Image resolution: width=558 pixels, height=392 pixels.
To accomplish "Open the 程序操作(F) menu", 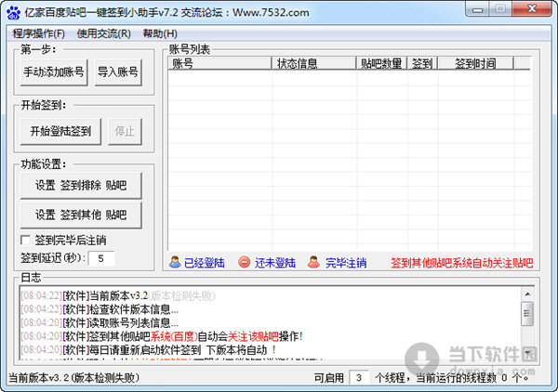I will click(x=38, y=33).
